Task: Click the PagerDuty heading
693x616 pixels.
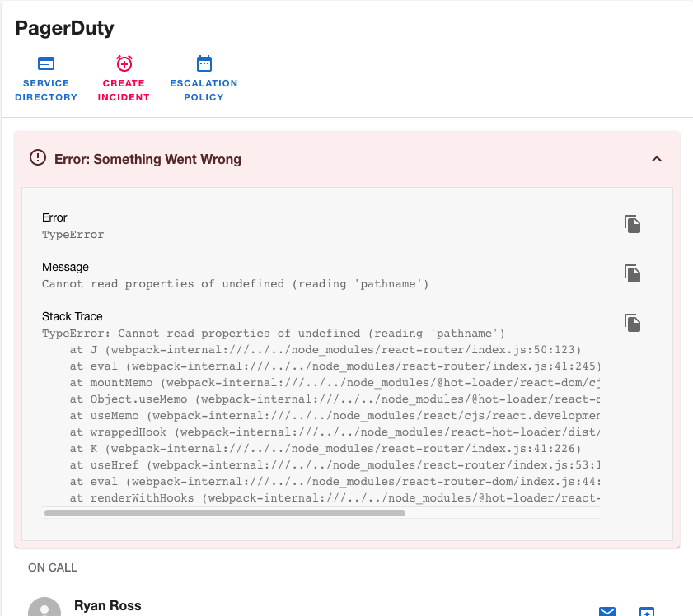Action: click(64, 27)
